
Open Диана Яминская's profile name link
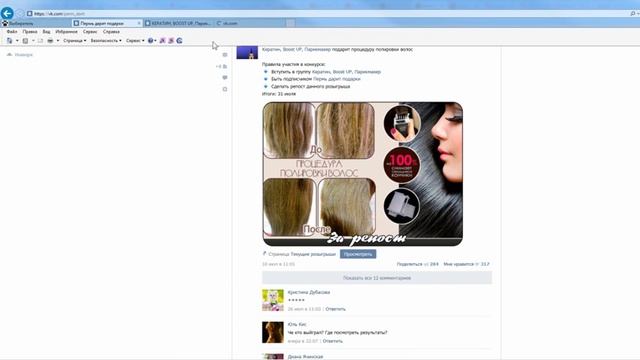pyautogui.click(x=305, y=356)
